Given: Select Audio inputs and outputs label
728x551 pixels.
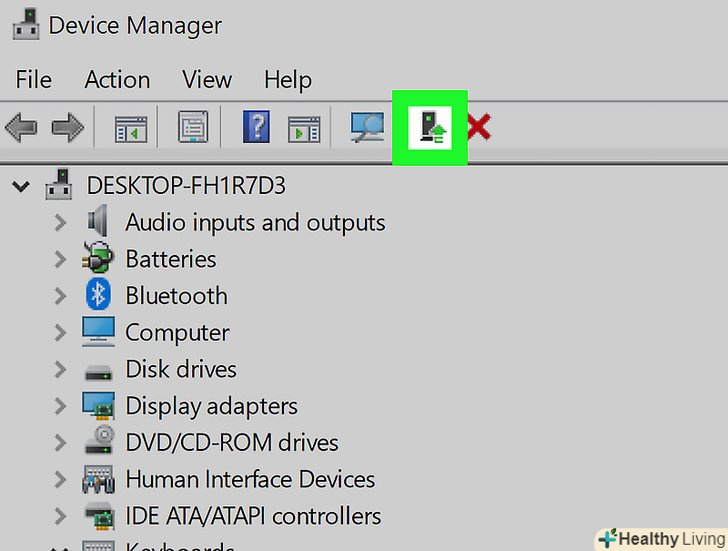Looking at the screenshot, I should coord(255,223).
